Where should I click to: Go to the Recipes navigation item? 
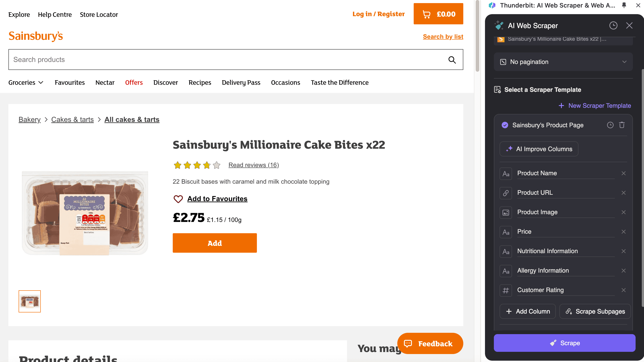pyautogui.click(x=200, y=83)
